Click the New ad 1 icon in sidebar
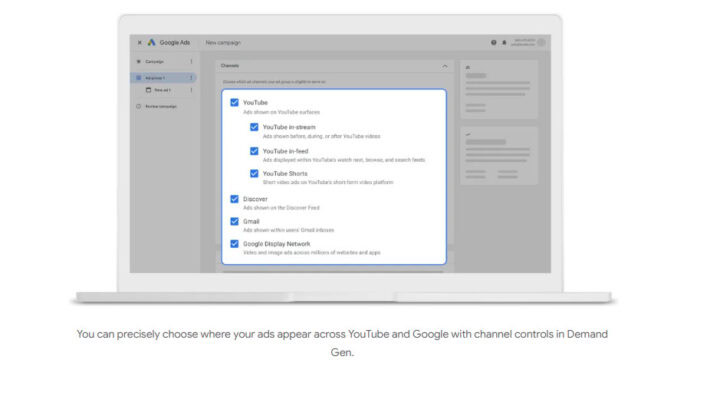The image size is (720, 396). 148,90
